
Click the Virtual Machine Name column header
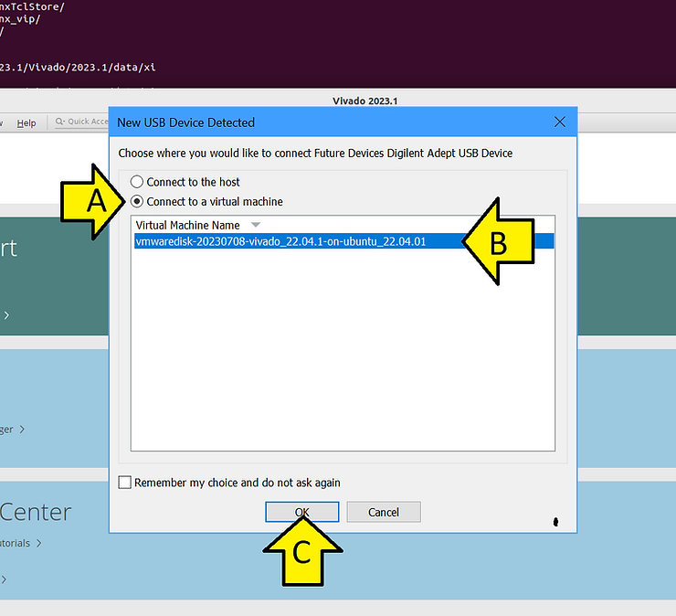coord(187,225)
